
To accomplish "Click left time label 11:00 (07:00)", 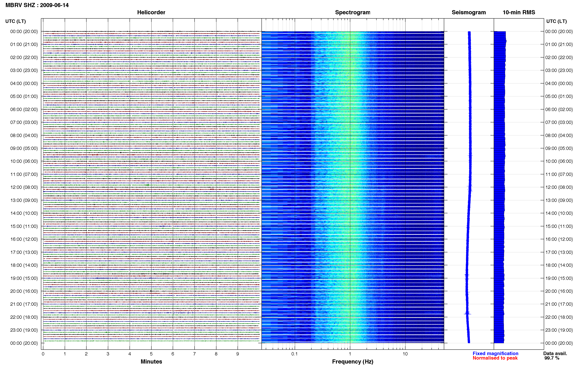I will click(x=24, y=174).
